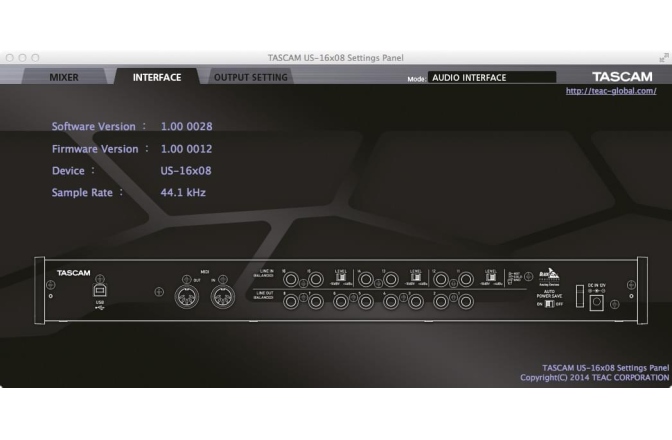Open the OUTPUT SETTING tab
Screen dimensions: 672x440
click(251, 77)
